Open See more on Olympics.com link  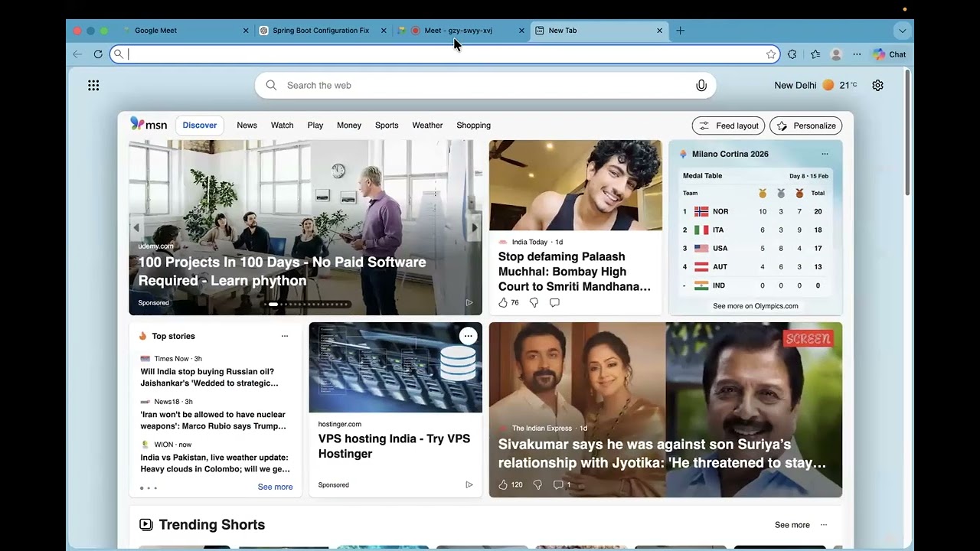coord(756,306)
